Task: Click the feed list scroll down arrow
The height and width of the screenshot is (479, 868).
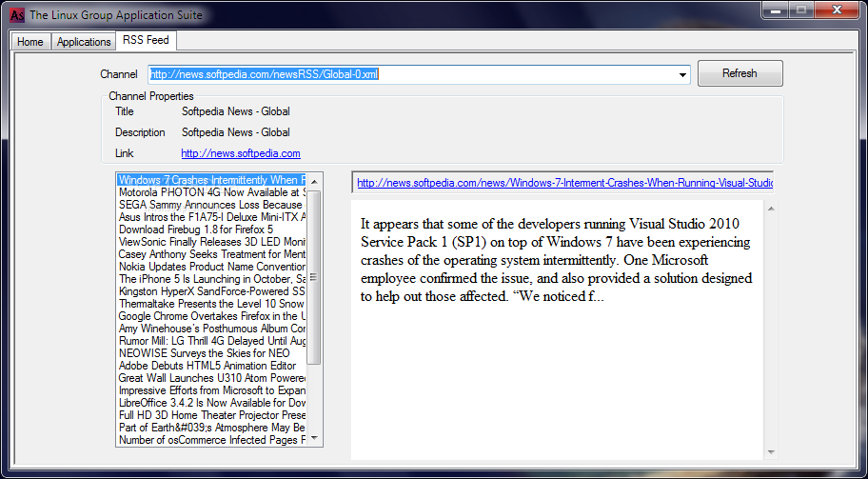Action: tap(314, 438)
